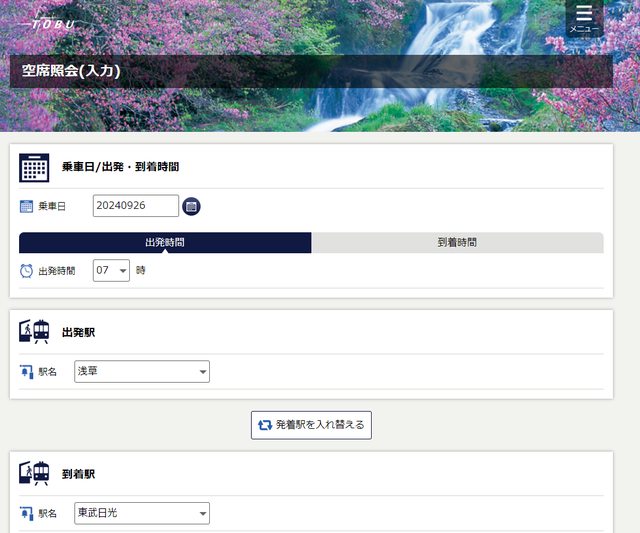Open the calendar date picker button

point(192,206)
